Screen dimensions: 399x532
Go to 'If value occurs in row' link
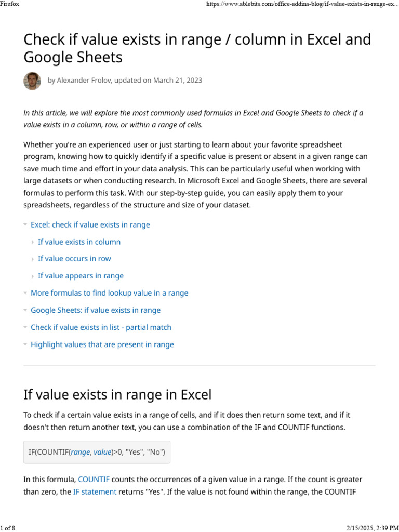pyautogui.click(x=74, y=259)
